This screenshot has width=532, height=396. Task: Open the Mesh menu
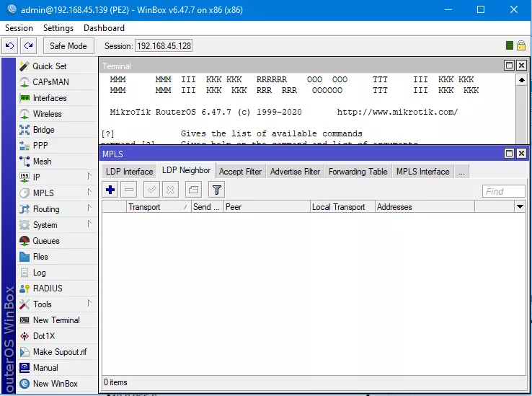click(x=57, y=162)
